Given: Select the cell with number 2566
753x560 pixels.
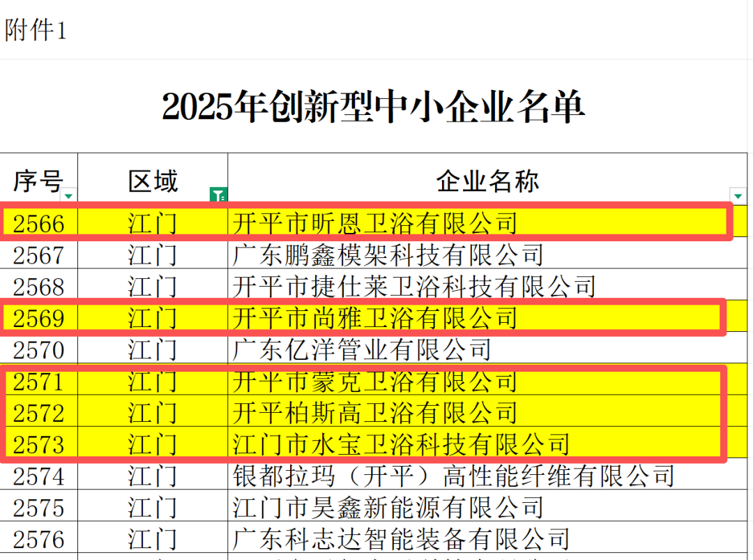Looking at the screenshot, I should pos(39,224).
